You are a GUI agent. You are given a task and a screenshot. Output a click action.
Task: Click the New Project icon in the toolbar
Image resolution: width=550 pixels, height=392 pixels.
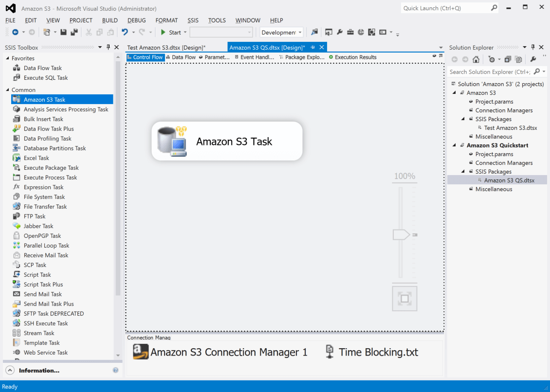[47, 32]
